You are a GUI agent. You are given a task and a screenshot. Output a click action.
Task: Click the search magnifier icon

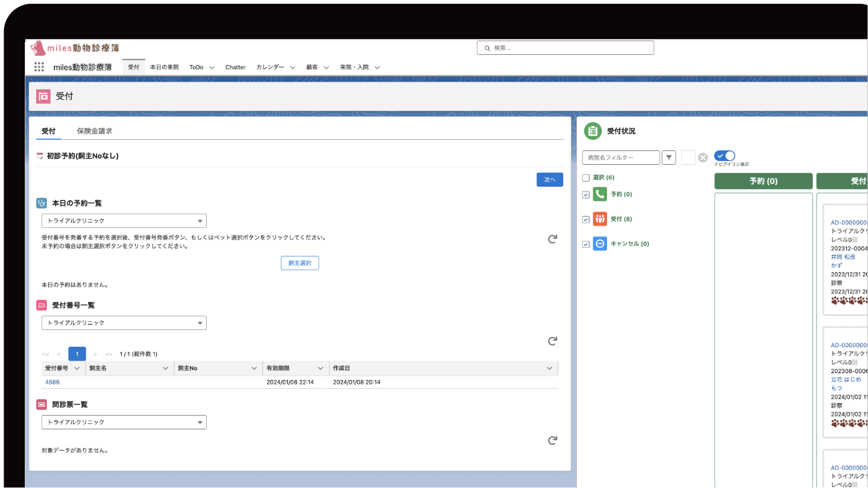pos(487,48)
